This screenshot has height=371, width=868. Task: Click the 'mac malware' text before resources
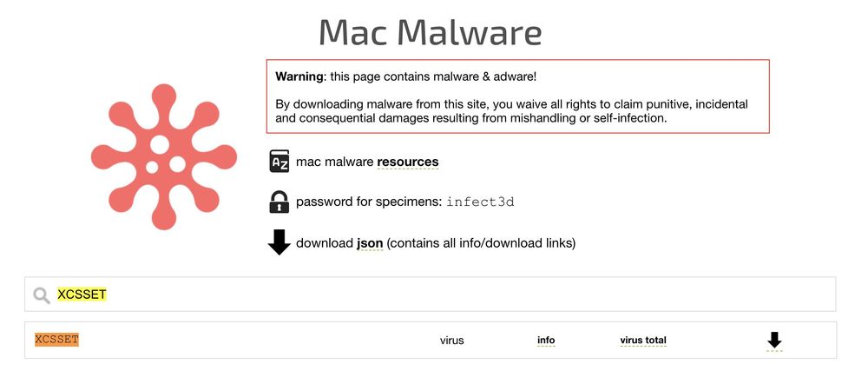click(x=335, y=162)
